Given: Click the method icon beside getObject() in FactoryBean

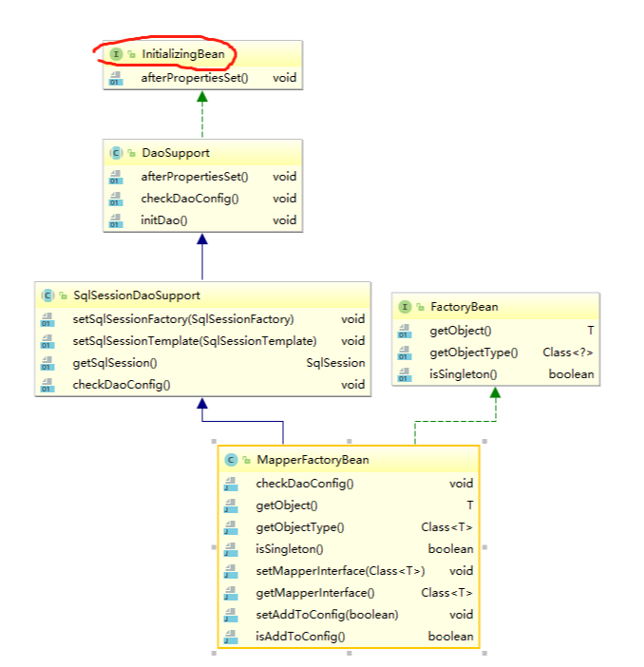Looking at the screenshot, I should (405, 331).
